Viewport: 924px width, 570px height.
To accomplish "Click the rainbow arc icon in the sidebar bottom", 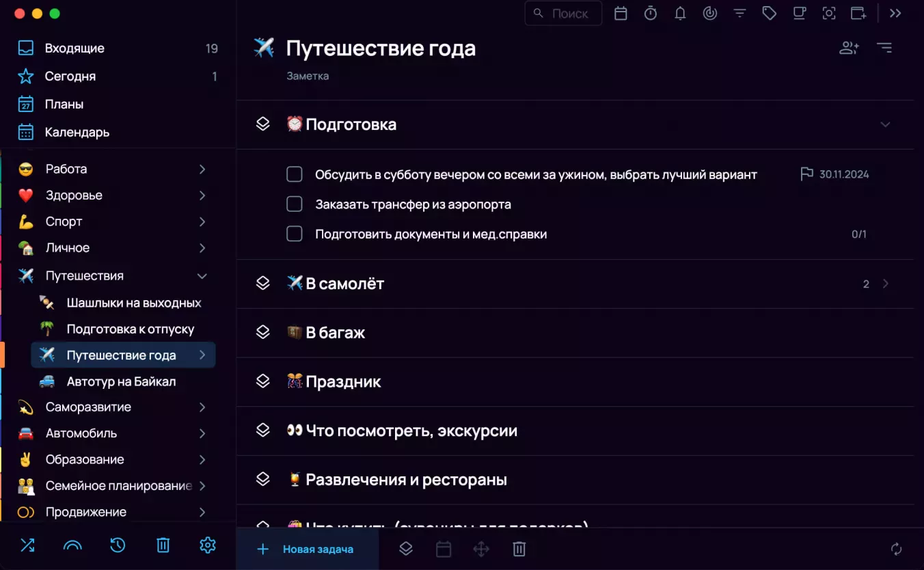I will pyautogui.click(x=72, y=545).
